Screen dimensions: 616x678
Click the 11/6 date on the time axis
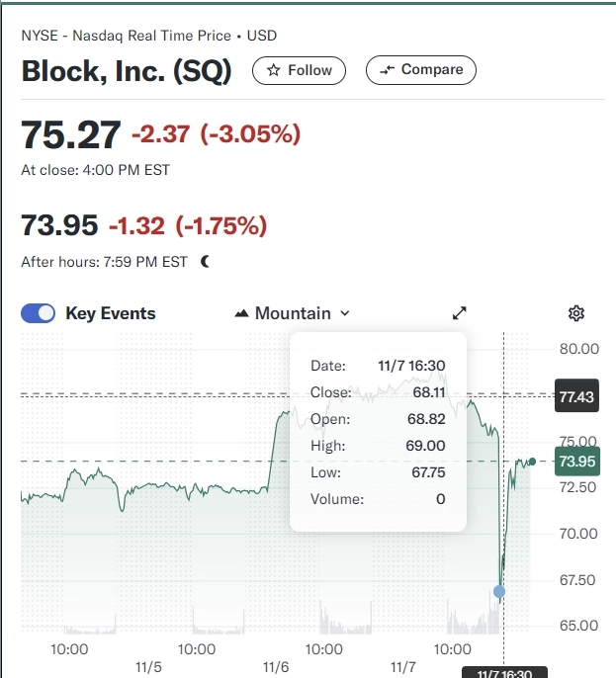[276, 668]
